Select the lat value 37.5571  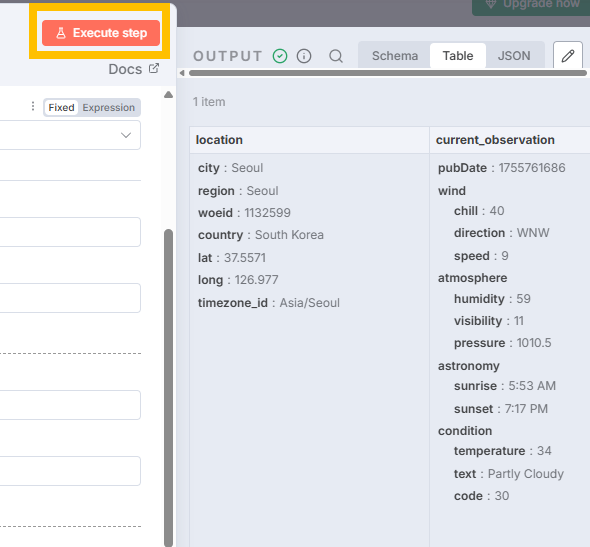coord(245,258)
